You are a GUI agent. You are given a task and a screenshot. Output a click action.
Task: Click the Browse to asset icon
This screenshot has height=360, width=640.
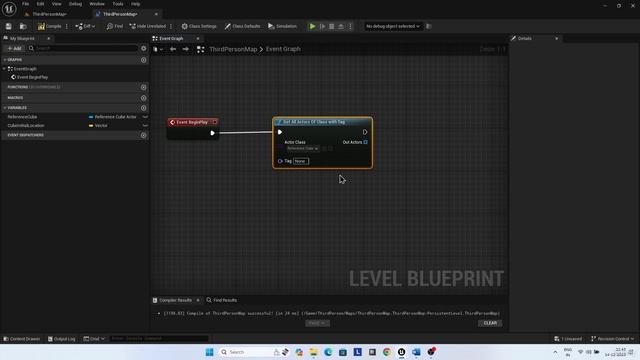pyautogui.click(x=23, y=26)
